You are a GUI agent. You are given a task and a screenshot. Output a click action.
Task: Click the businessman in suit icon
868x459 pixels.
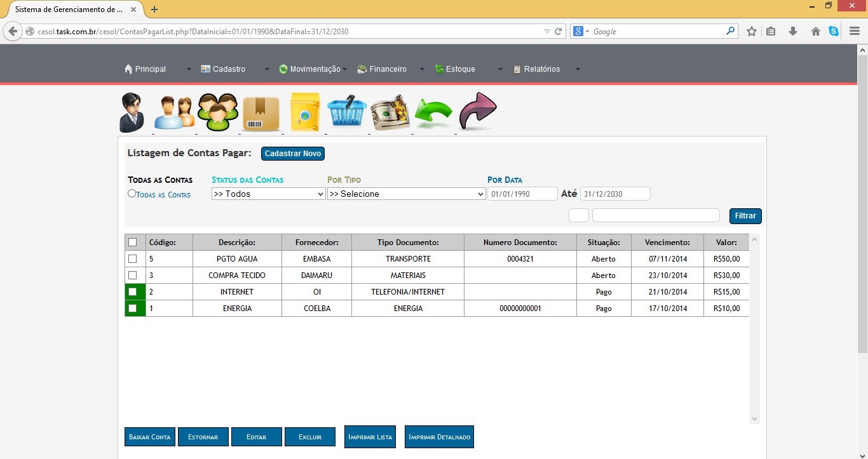click(132, 112)
